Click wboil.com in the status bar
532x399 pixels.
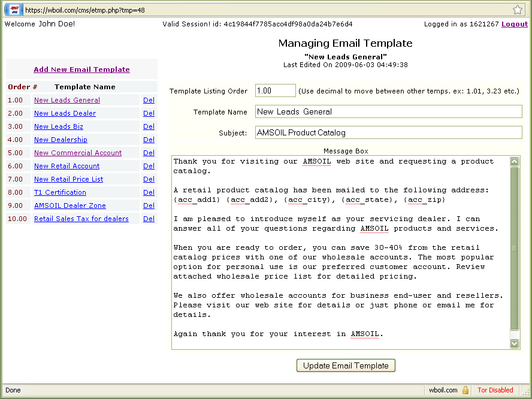443,390
